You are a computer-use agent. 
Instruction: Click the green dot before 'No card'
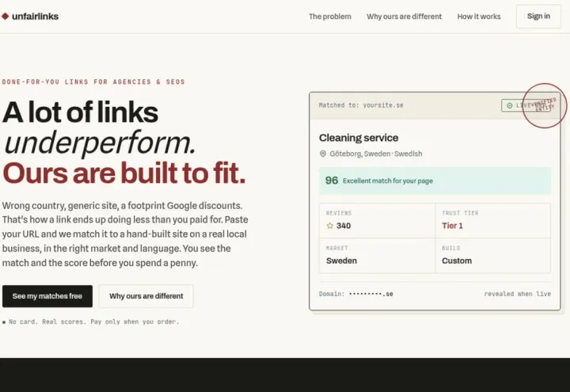click(x=4, y=322)
